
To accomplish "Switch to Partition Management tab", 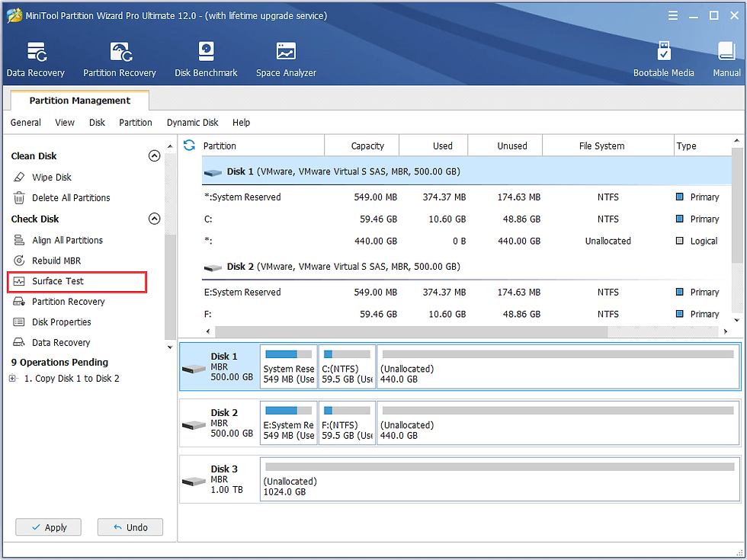I will click(79, 101).
